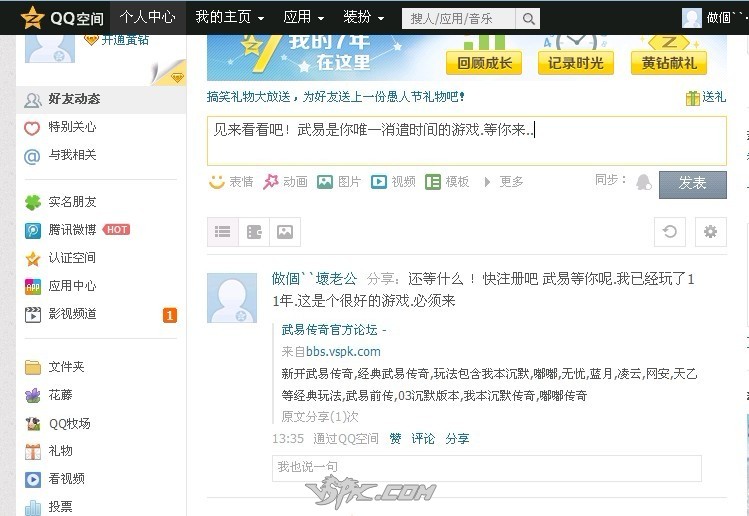The image size is (749, 516).
Task: Open 实名朋友 clover icon
Action: 32,202
